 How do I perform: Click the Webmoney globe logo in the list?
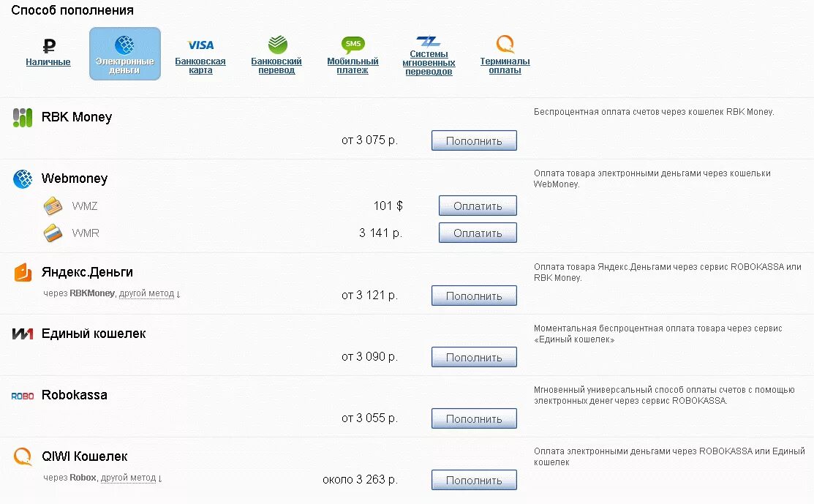23,179
